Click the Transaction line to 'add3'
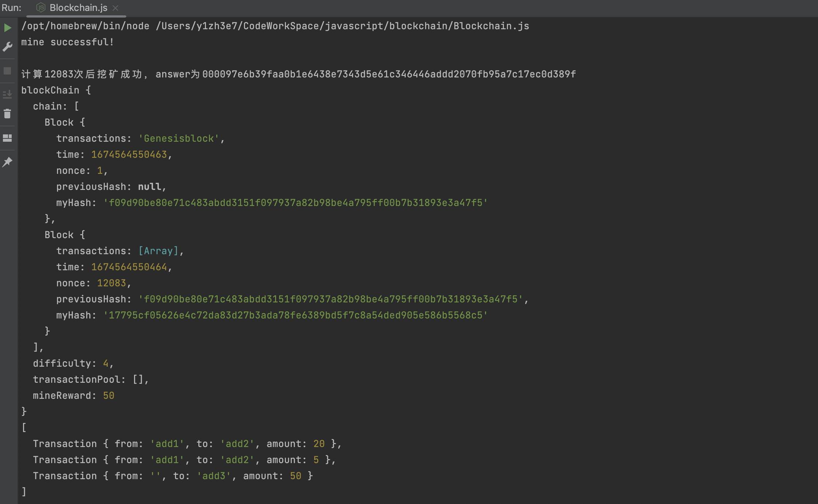818x504 pixels. (173, 476)
